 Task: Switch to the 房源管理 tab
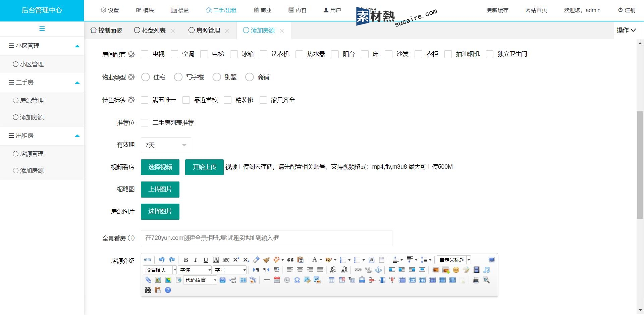coord(204,31)
